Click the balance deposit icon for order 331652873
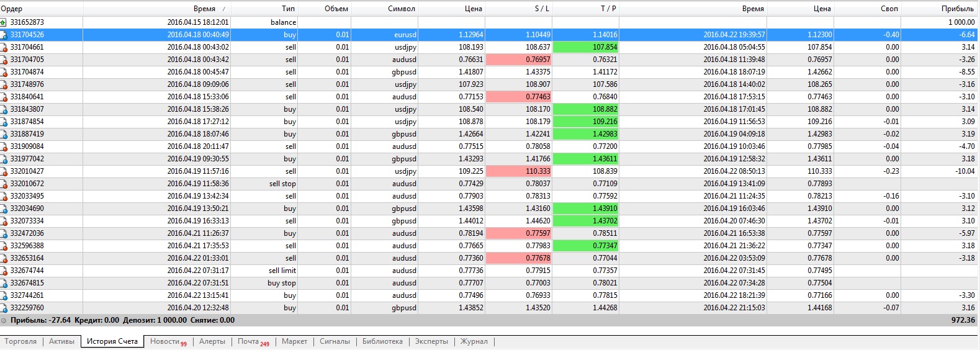 click(x=4, y=22)
